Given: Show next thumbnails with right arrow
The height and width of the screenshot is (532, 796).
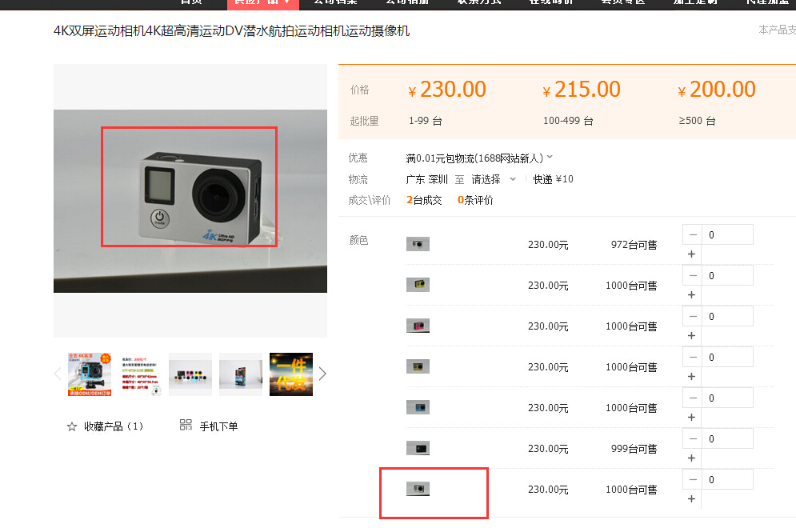Looking at the screenshot, I should [322, 374].
